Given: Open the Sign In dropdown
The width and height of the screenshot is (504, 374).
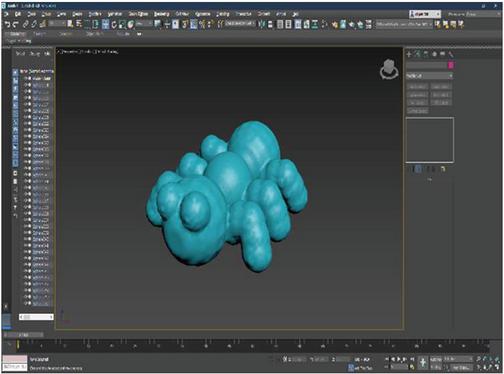Looking at the screenshot, I should point(425,14).
